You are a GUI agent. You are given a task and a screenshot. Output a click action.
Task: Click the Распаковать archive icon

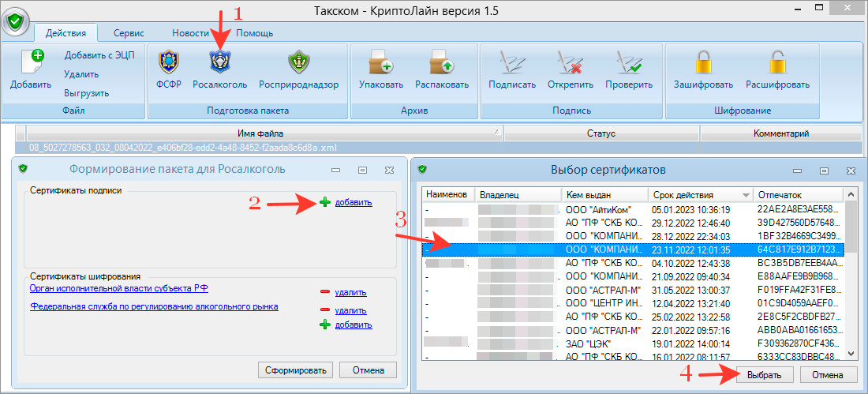tap(442, 62)
